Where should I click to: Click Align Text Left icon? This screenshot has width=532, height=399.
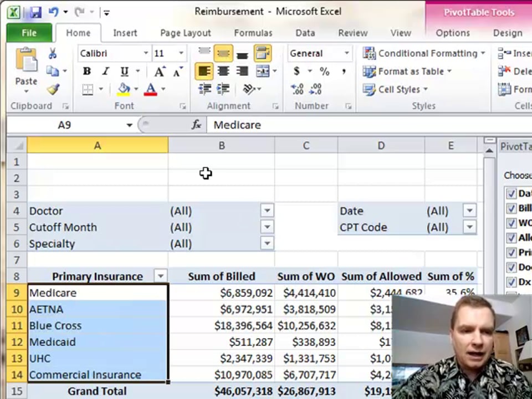click(x=204, y=71)
